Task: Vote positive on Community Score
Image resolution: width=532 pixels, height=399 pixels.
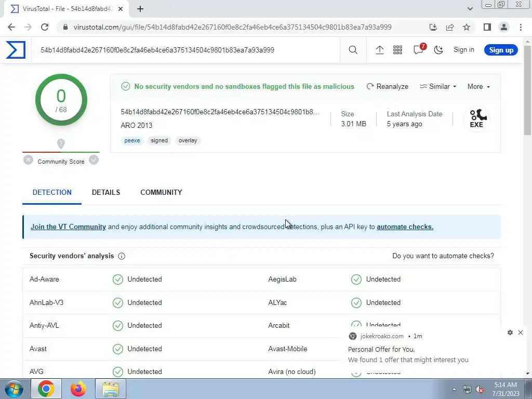Action: 94,160
